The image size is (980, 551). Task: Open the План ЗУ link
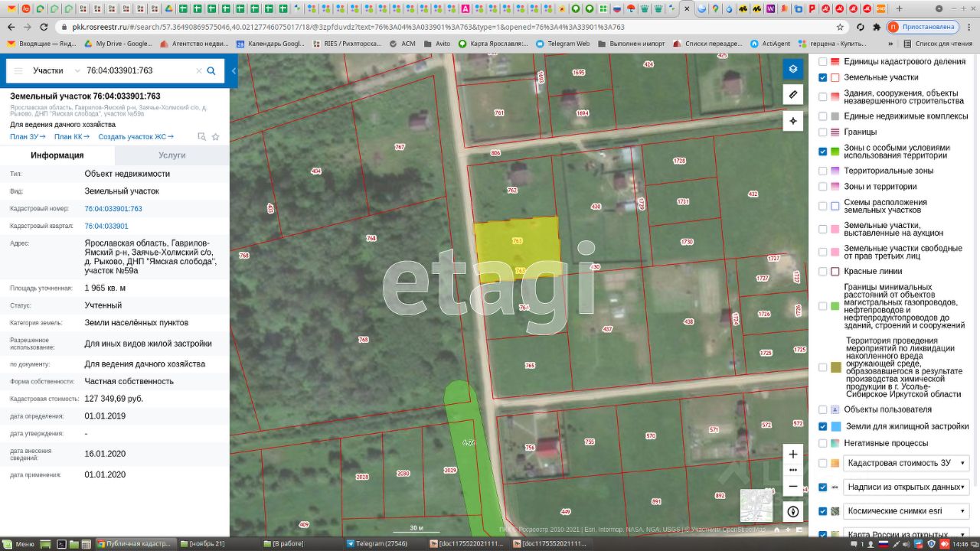[28, 137]
